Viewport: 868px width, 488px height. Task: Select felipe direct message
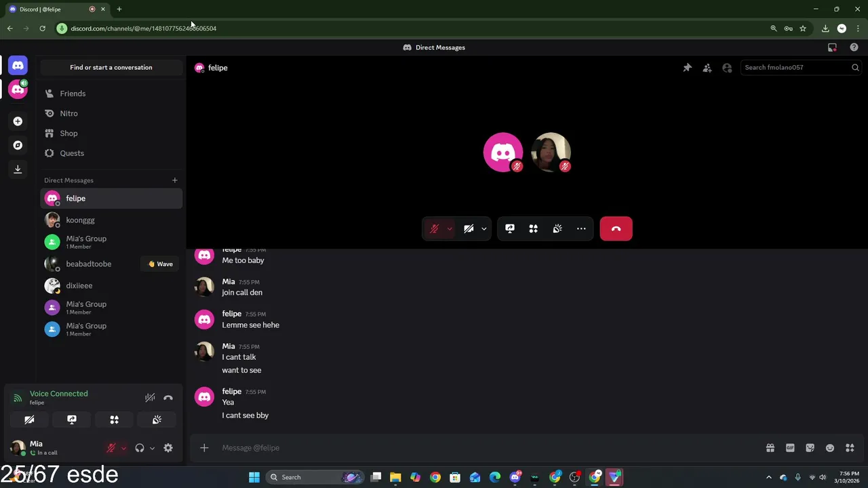coord(111,199)
